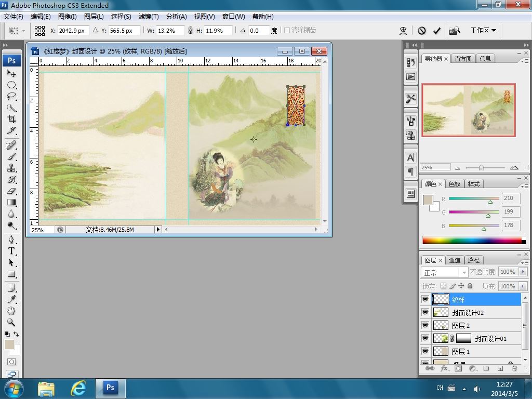This screenshot has height=399, width=532.
Task: Click the rotation angle input field
Action: point(259,31)
